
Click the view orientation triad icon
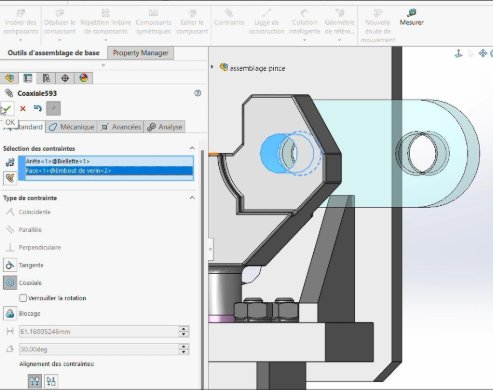459,53
